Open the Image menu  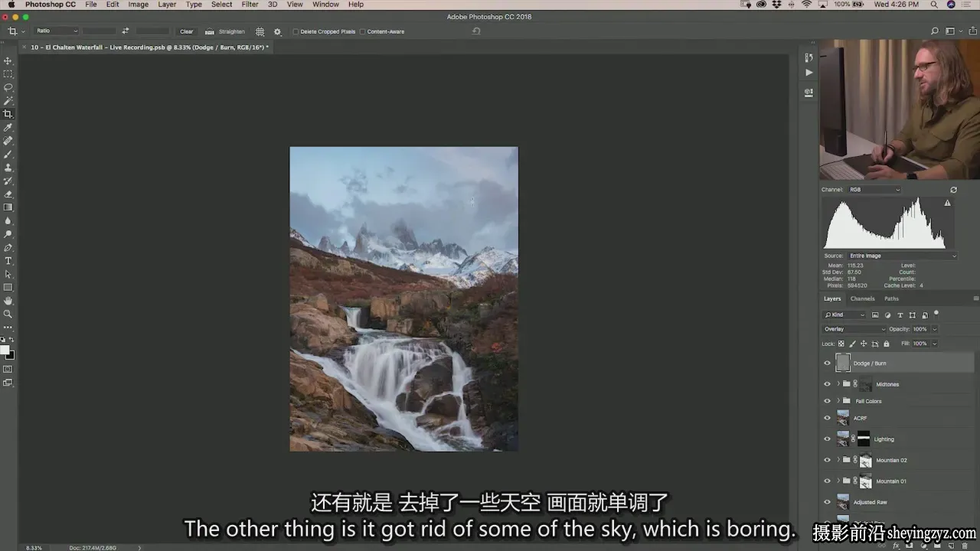pyautogui.click(x=138, y=5)
